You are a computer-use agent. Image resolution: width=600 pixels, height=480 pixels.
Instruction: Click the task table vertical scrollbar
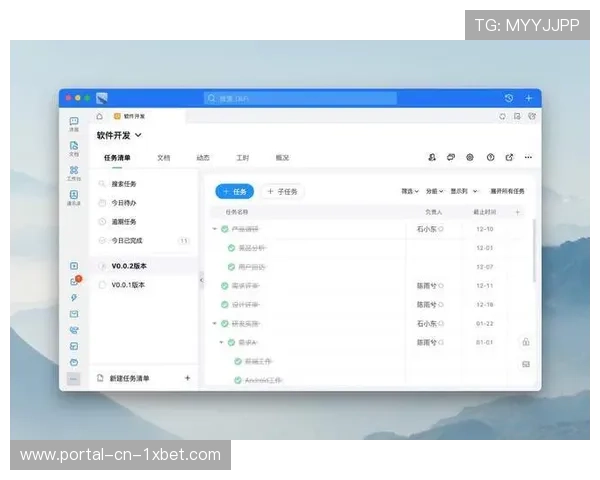point(534,251)
